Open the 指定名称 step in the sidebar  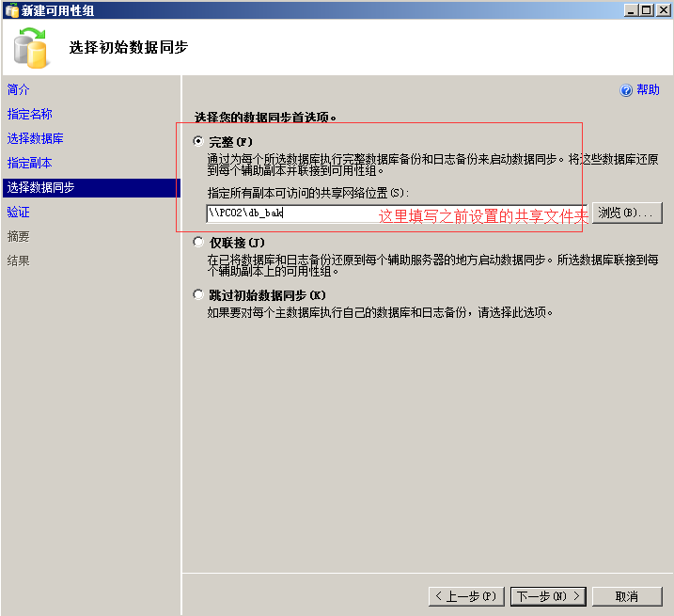pyautogui.click(x=30, y=114)
